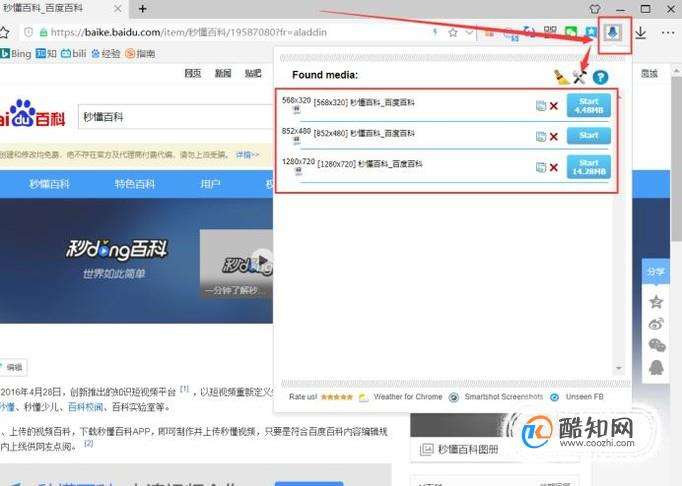Rate the extension with the stars
Viewport: 682px width, 486px height.
[x=337, y=397]
